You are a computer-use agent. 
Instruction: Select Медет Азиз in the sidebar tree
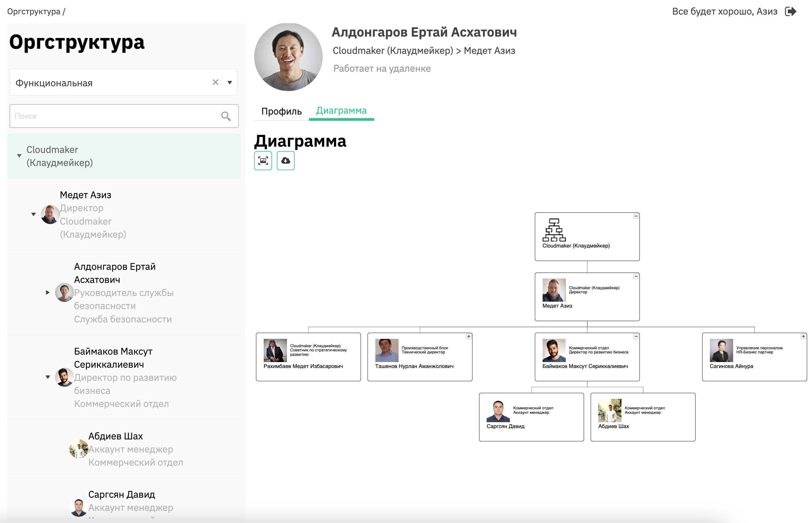click(86, 195)
